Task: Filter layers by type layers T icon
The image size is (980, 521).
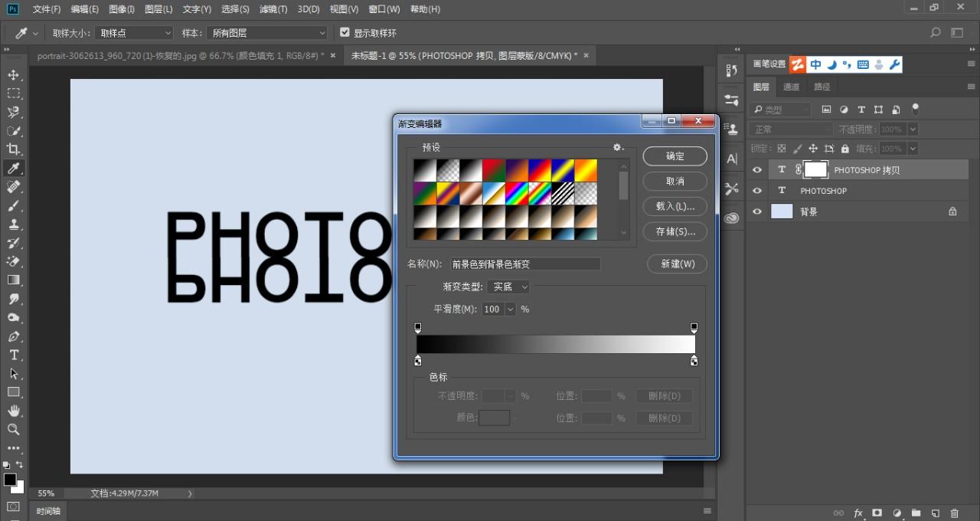Action: pyautogui.click(x=861, y=110)
